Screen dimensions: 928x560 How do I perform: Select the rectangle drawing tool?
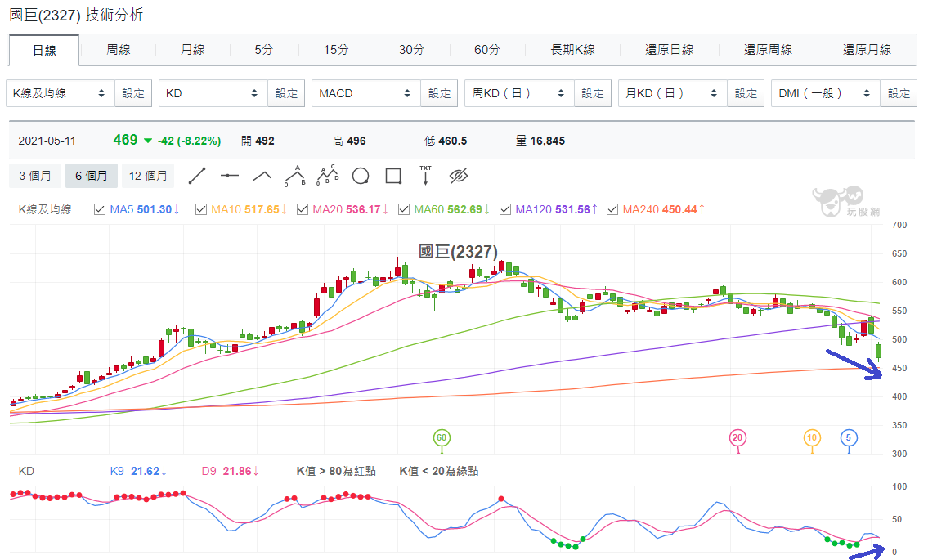point(393,176)
